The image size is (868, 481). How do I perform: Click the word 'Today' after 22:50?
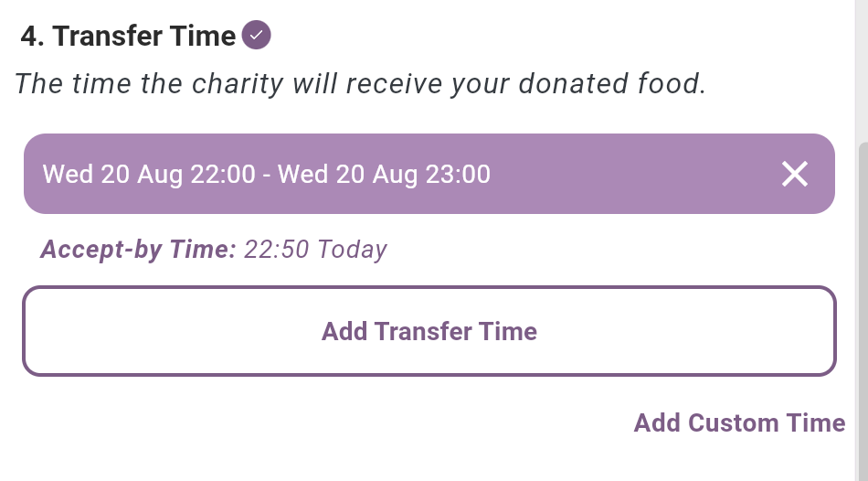point(352,250)
